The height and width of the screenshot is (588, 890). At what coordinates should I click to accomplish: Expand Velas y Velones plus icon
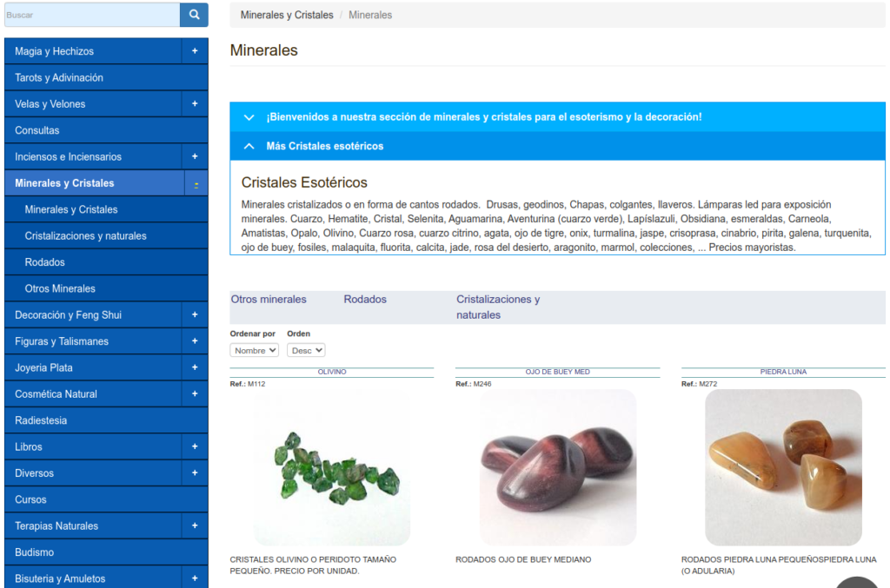click(x=195, y=104)
